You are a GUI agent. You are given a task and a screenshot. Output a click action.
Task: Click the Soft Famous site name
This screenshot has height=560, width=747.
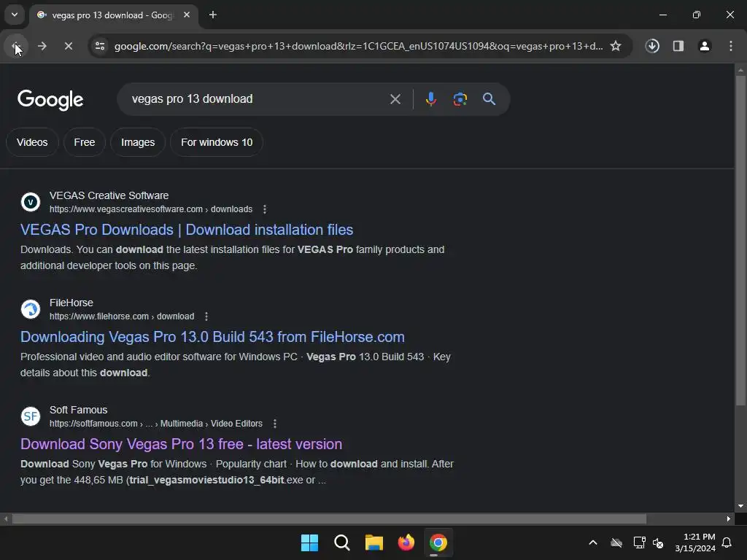click(x=79, y=410)
